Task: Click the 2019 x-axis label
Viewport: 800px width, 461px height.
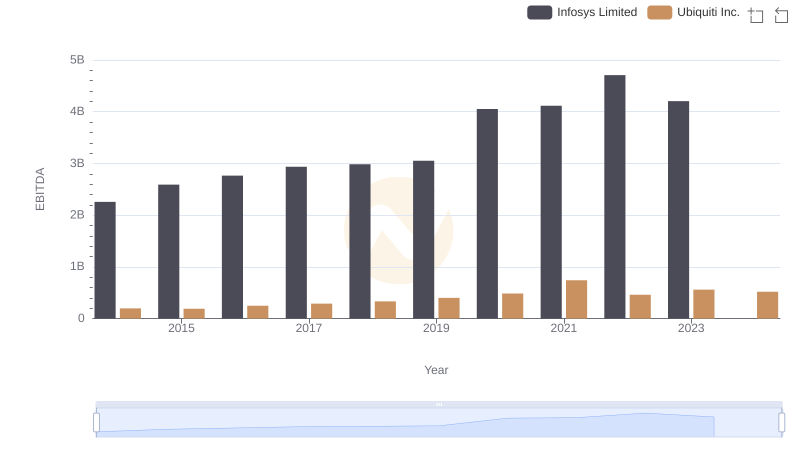Action: [x=436, y=328]
